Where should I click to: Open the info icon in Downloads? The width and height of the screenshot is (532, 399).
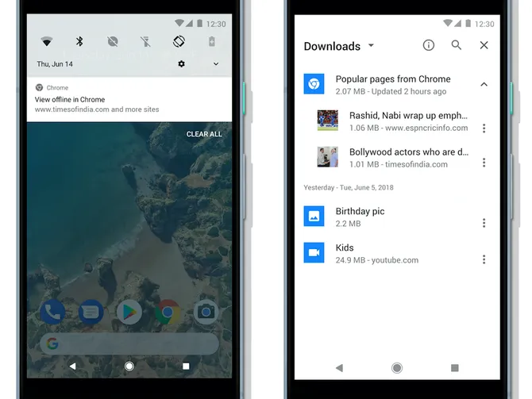pyautogui.click(x=429, y=45)
